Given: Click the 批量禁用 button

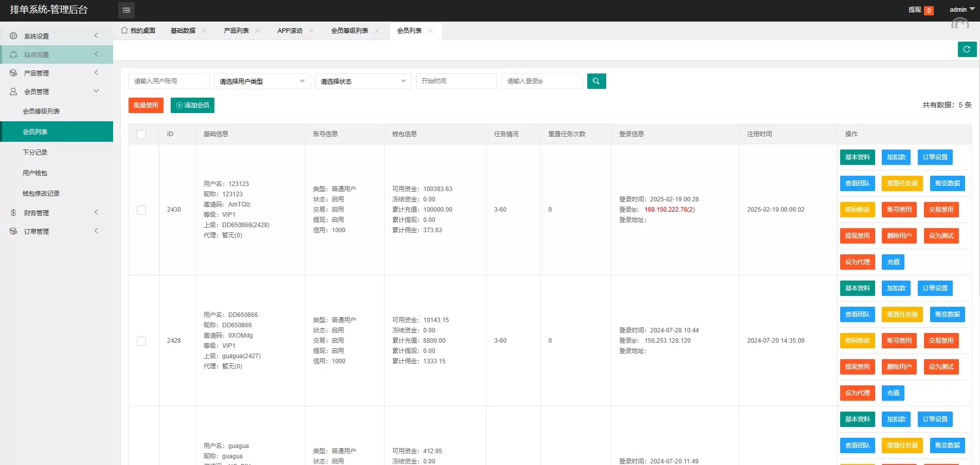Looking at the screenshot, I should click(146, 105).
